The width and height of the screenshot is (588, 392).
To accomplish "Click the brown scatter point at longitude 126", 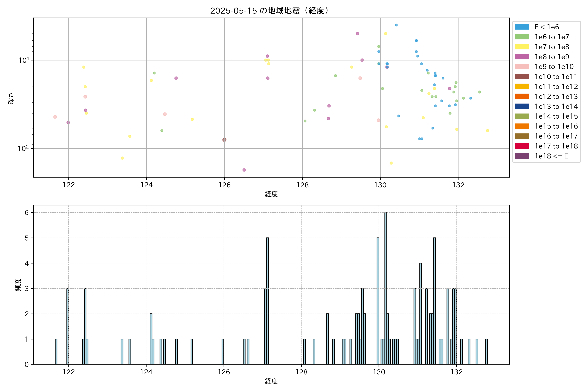I will click(224, 140).
